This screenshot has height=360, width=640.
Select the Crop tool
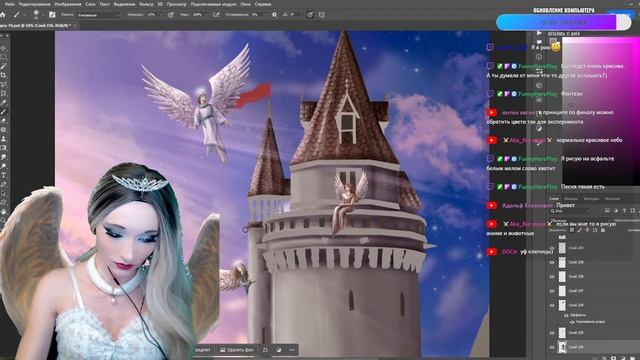point(3,75)
